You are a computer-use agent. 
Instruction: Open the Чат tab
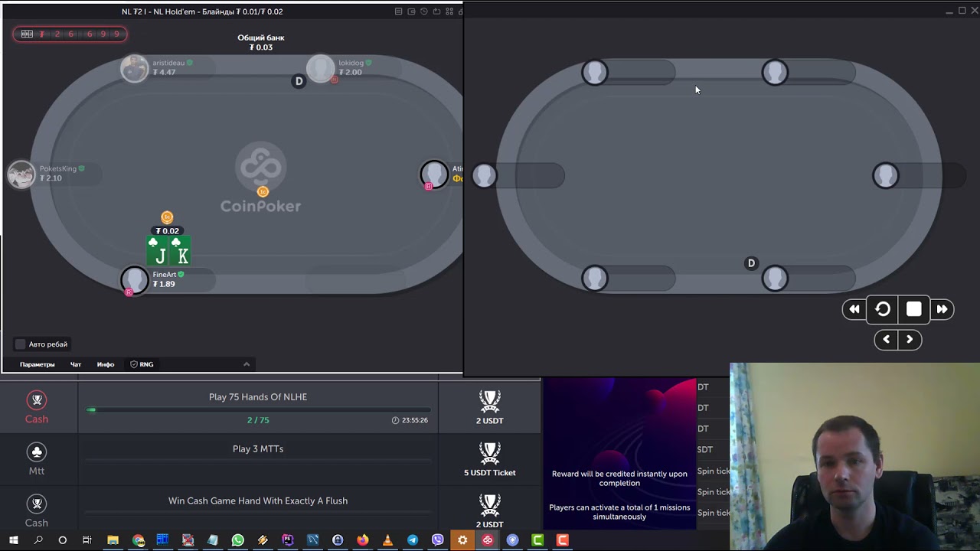[x=76, y=364]
